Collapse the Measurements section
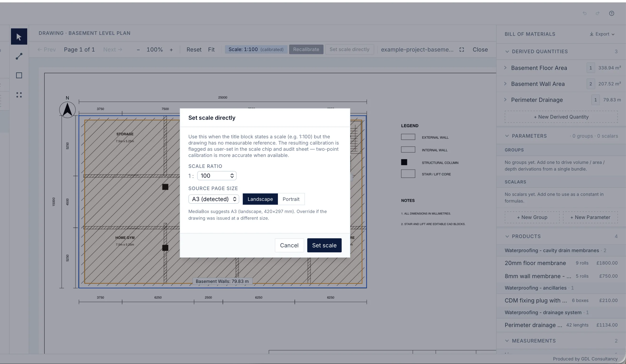This screenshot has height=364, width=626. (x=507, y=341)
